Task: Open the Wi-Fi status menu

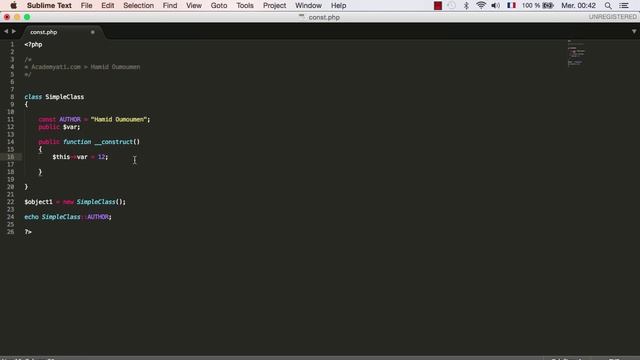Action: pos(481,5)
